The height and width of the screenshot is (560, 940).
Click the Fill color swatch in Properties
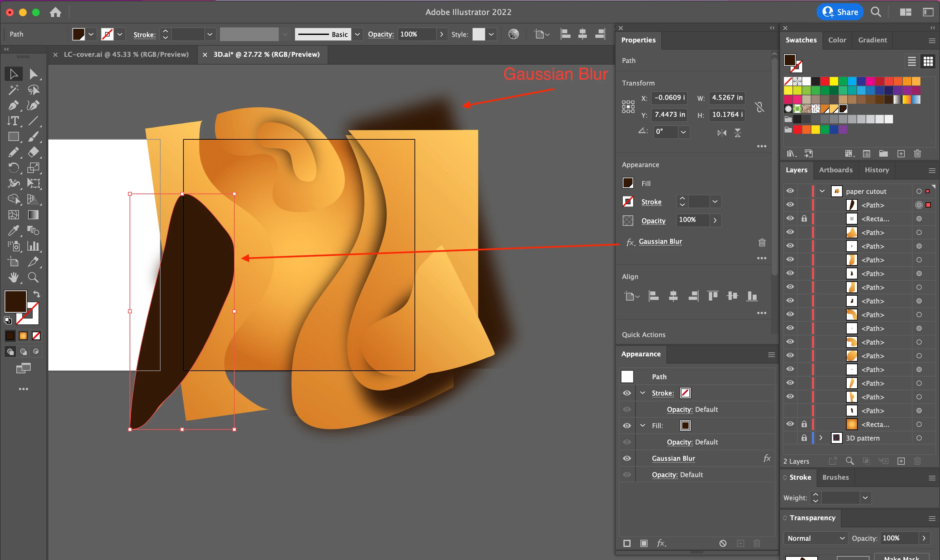click(x=628, y=183)
